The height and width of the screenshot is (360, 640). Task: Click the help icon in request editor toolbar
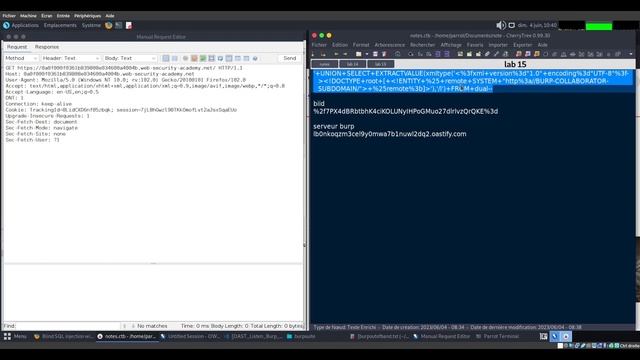tap(255, 58)
